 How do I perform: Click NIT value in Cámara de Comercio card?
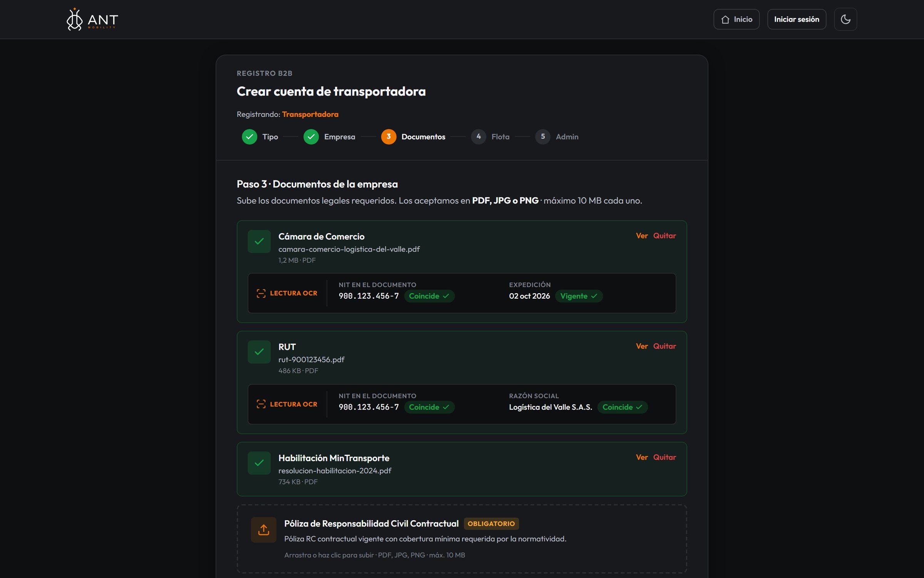(x=368, y=296)
